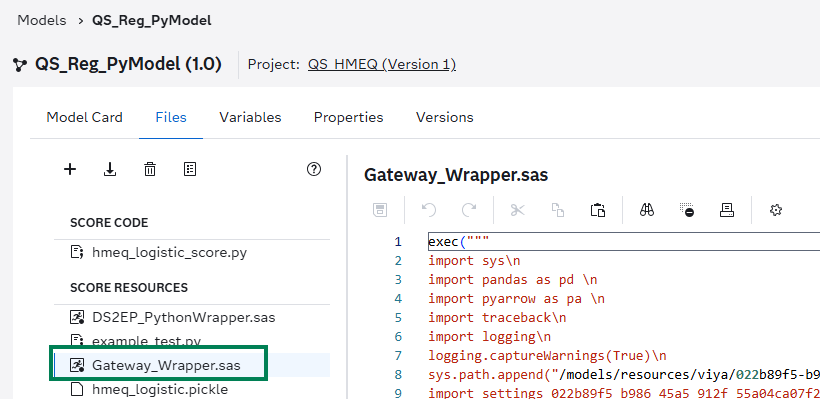Open the file properties list icon
Image resolution: width=820 pixels, height=399 pixels.
tap(190, 169)
